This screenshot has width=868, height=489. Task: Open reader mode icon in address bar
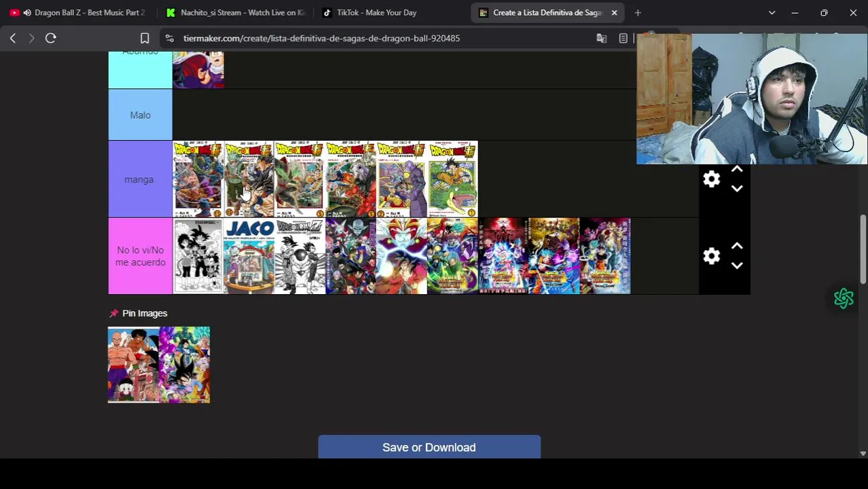click(x=623, y=38)
